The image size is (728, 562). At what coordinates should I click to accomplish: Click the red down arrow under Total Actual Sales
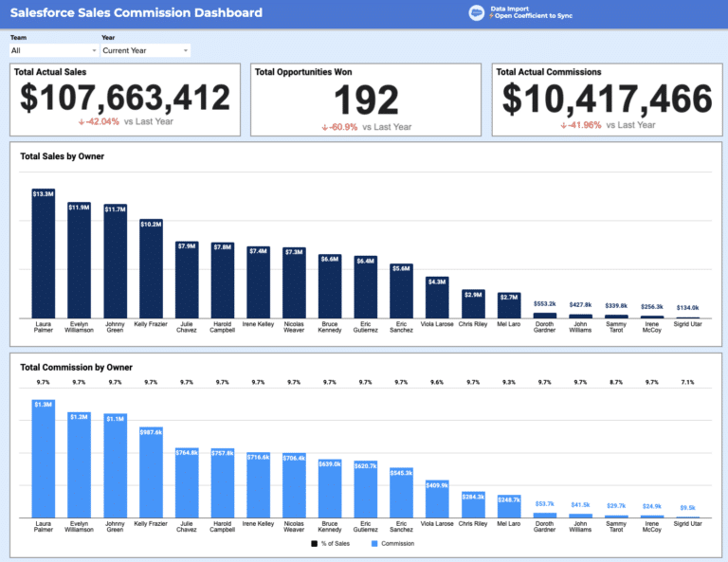82,122
